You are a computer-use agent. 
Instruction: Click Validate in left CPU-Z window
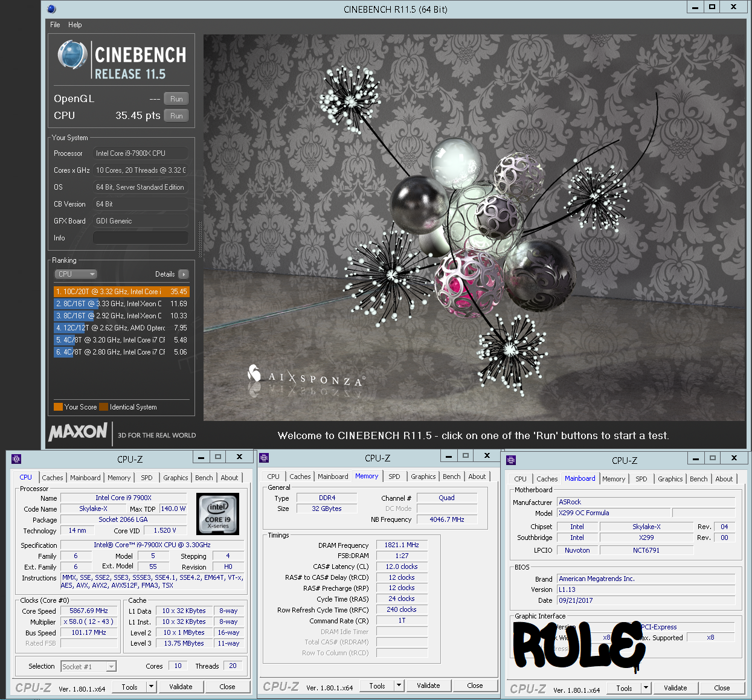[x=181, y=687]
